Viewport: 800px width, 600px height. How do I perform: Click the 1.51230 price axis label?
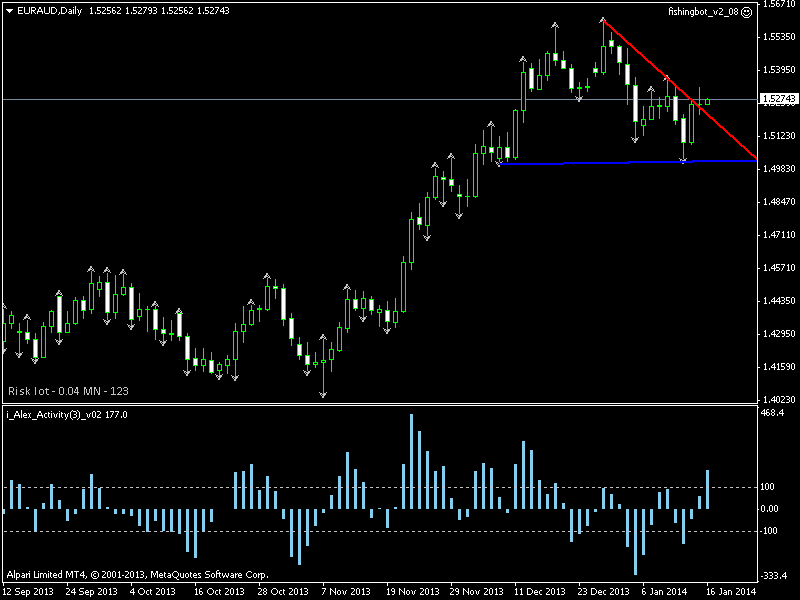coord(779,136)
